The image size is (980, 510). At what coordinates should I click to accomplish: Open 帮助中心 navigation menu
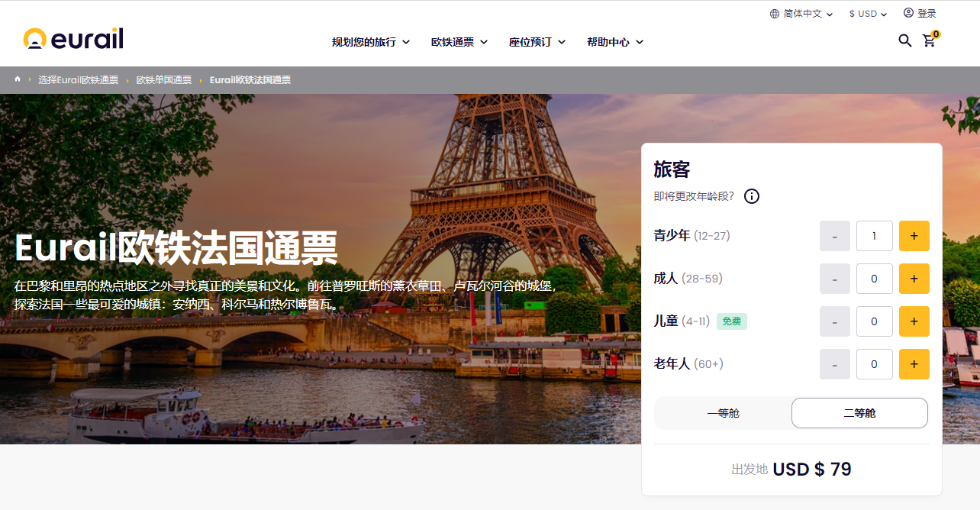tap(614, 42)
